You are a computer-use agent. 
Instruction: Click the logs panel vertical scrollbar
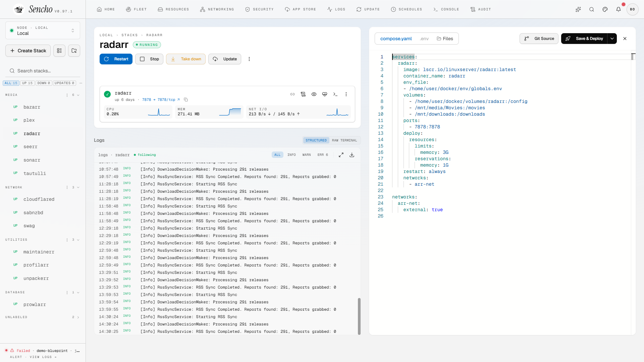tap(359, 316)
